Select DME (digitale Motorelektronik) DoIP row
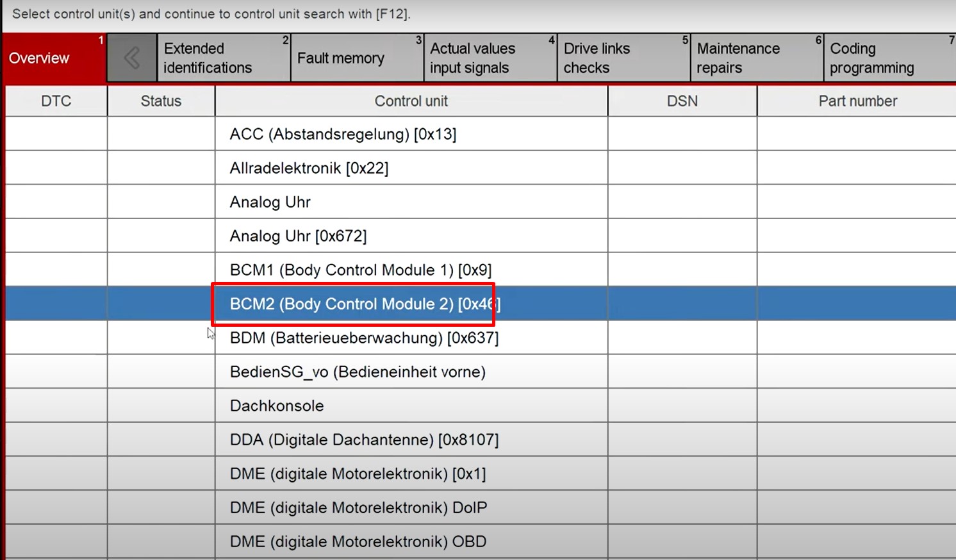 [x=358, y=507]
